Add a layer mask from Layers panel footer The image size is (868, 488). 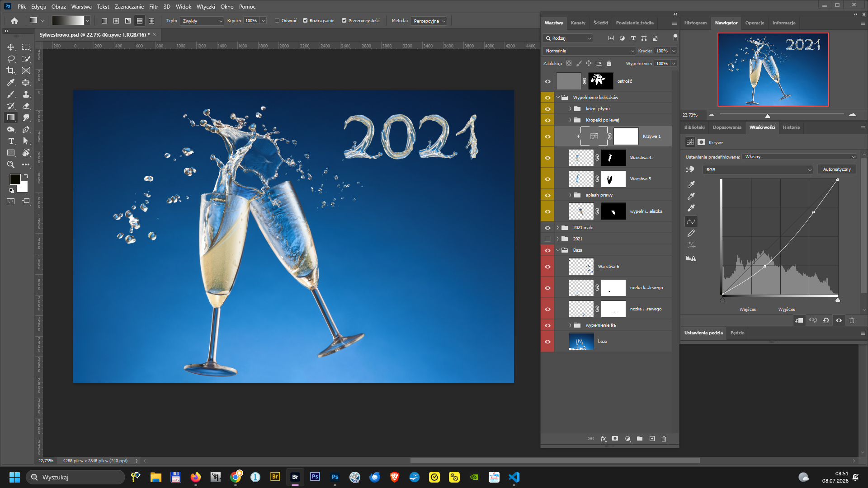pyautogui.click(x=615, y=439)
